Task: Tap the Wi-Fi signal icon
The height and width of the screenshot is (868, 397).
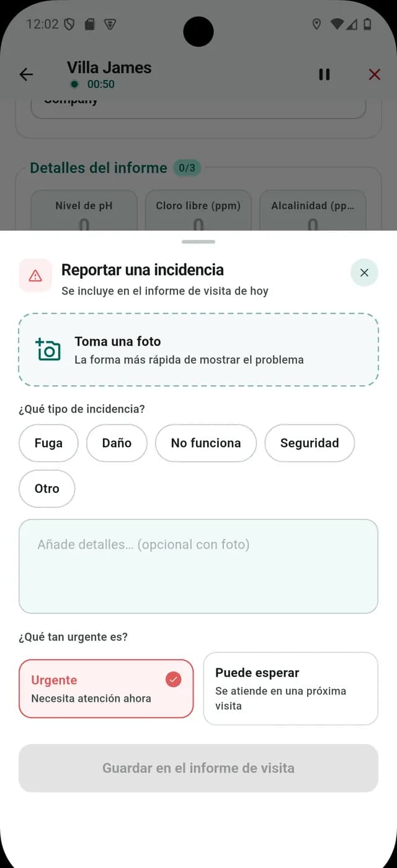Action: pos(337,24)
